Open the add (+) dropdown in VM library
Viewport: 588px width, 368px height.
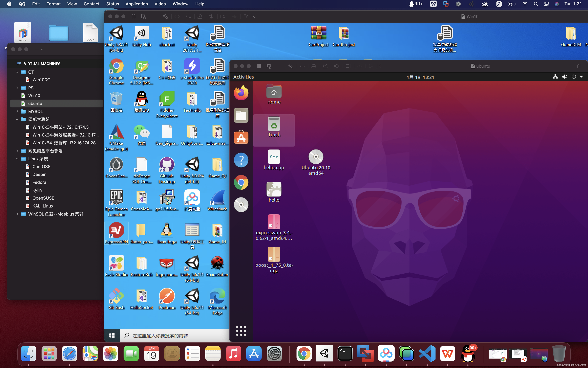tap(39, 49)
